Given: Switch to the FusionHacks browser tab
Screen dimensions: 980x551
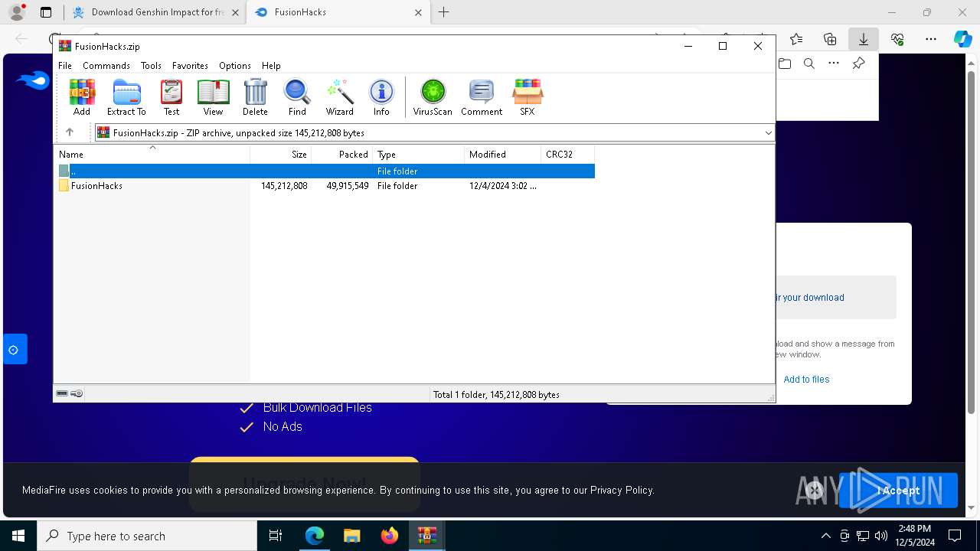Looking at the screenshot, I should [338, 12].
